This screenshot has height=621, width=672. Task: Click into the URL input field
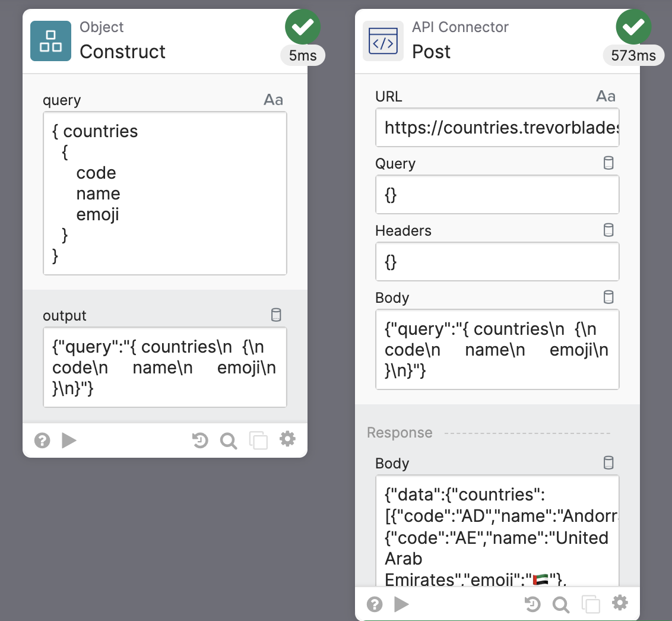497,127
